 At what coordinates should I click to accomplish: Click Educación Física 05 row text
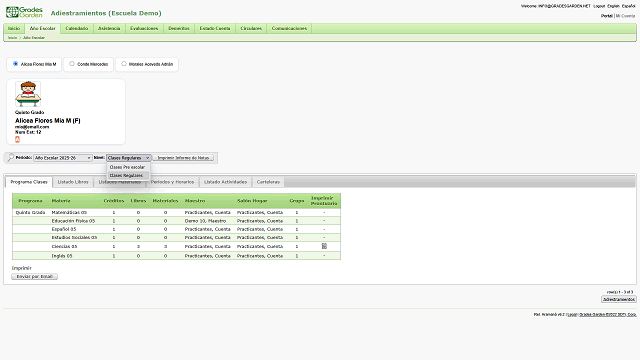(73, 221)
